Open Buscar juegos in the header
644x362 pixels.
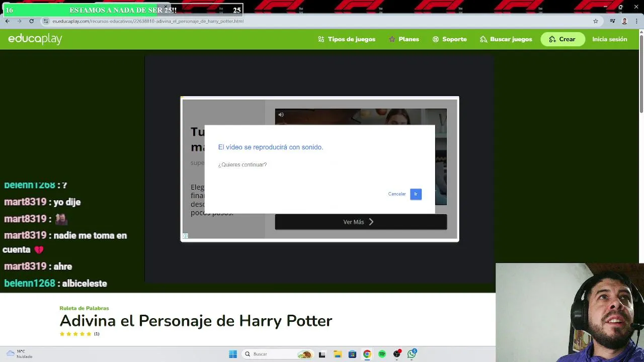point(506,39)
